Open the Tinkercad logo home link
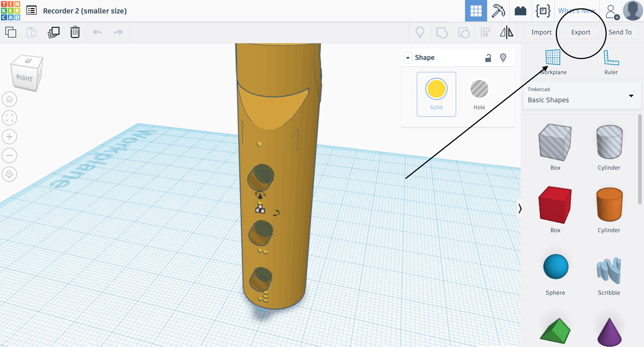Viewport: 644px width, 347px height. point(11,10)
